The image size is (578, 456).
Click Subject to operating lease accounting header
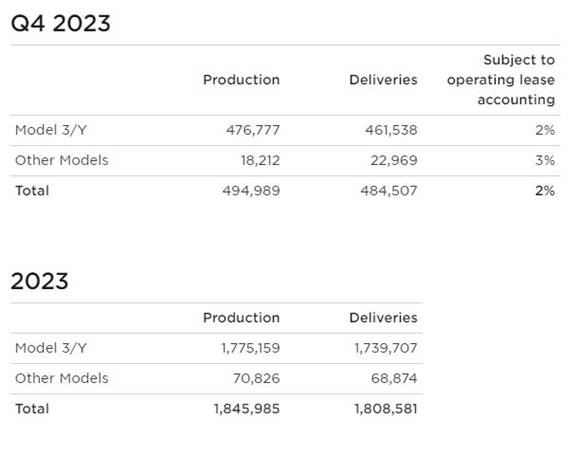pos(501,80)
